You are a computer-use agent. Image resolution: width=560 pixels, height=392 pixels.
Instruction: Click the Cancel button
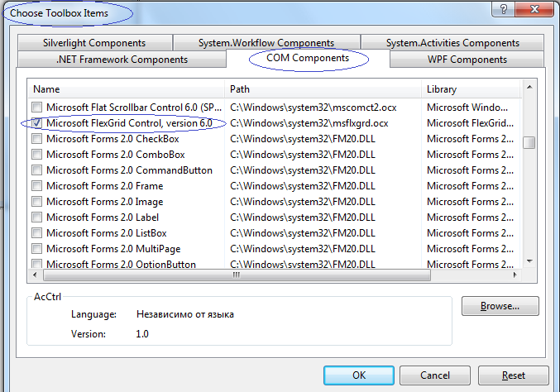[x=434, y=375]
